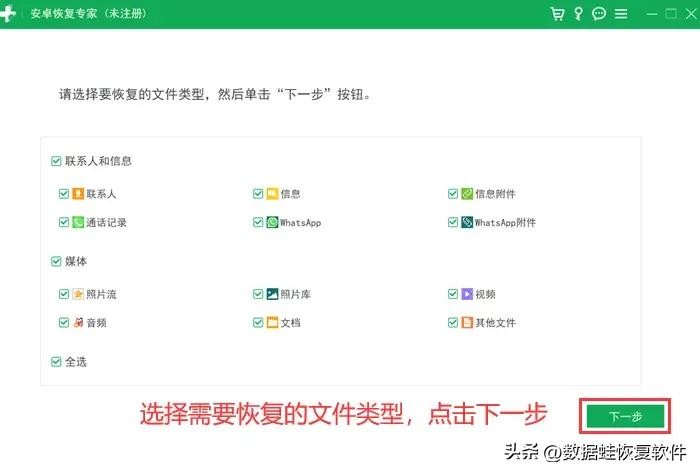Toggle the 媒体 group checkbox
The width and height of the screenshot is (700, 474).
pos(56,261)
